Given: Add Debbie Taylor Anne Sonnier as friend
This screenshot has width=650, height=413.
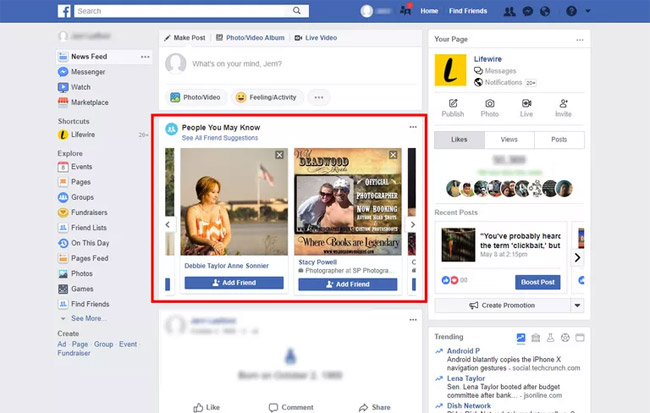Looking at the screenshot, I should tap(234, 283).
